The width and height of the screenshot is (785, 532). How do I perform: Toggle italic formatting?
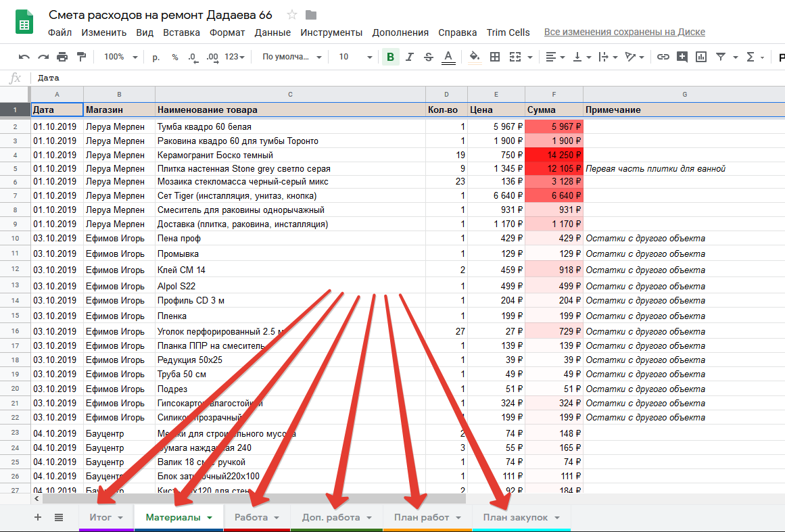pyautogui.click(x=409, y=57)
